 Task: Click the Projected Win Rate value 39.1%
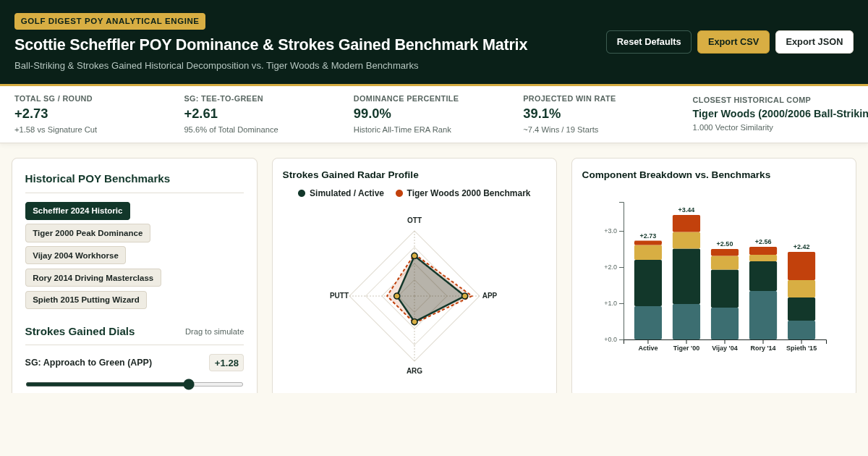(x=542, y=114)
